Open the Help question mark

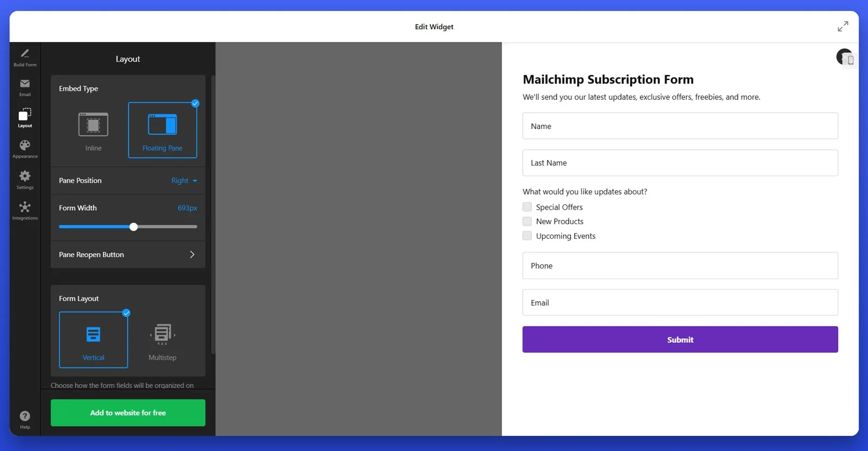click(25, 419)
